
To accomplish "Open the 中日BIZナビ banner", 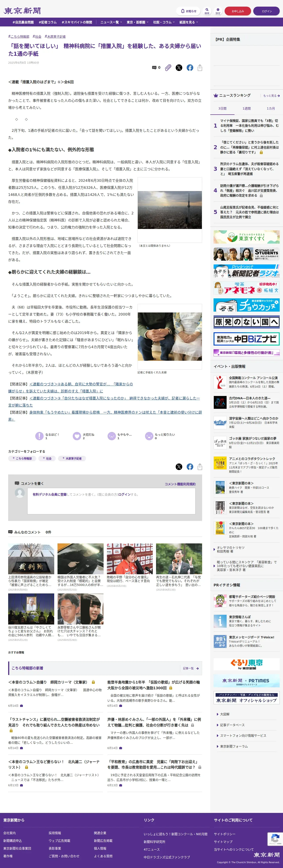I will (x=246, y=339).
